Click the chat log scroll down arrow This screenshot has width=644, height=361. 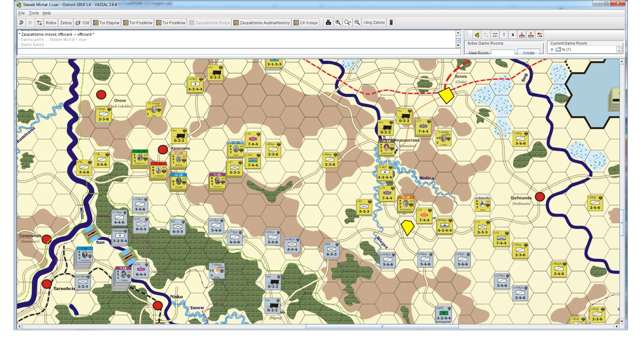click(x=458, y=45)
